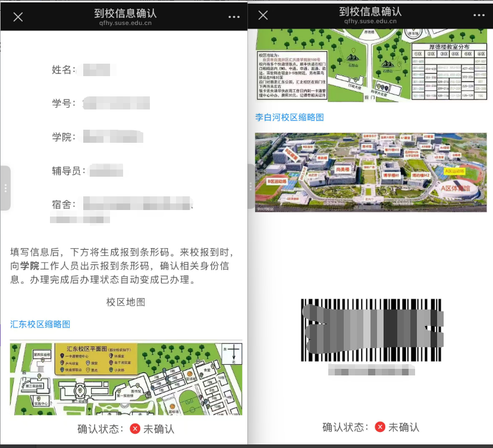
Task: Click the side drag handle on left page edge
Action: (x=5, y=188)
